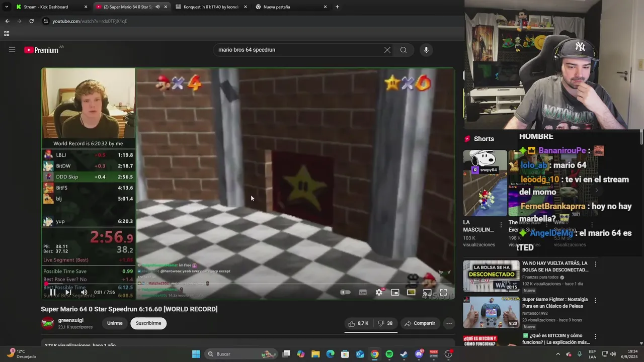Screen dimensions: 644x362
Task: Dislike the video showing 38
Action: (385, 323)
